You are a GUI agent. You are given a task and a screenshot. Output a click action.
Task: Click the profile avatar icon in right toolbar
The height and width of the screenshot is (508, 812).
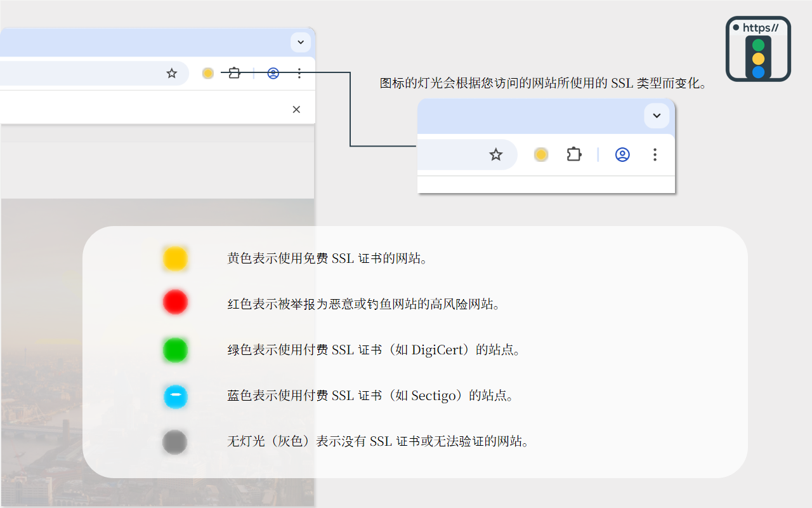[622, 154]
